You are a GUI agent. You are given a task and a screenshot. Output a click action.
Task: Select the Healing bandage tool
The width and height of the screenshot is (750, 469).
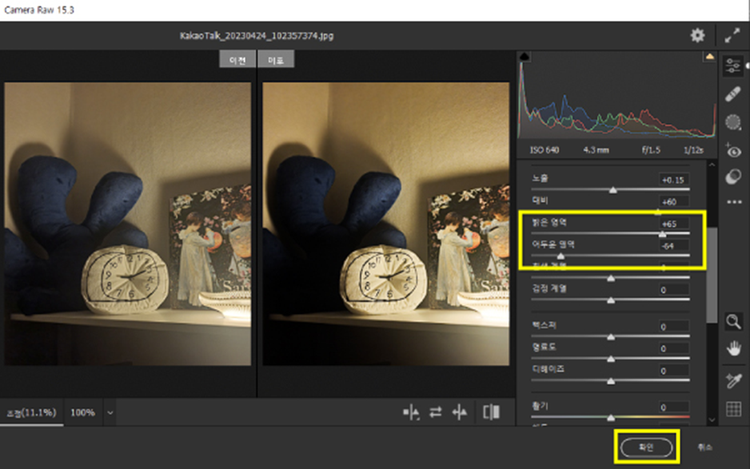pyautogui.click(x=733, y=94)
